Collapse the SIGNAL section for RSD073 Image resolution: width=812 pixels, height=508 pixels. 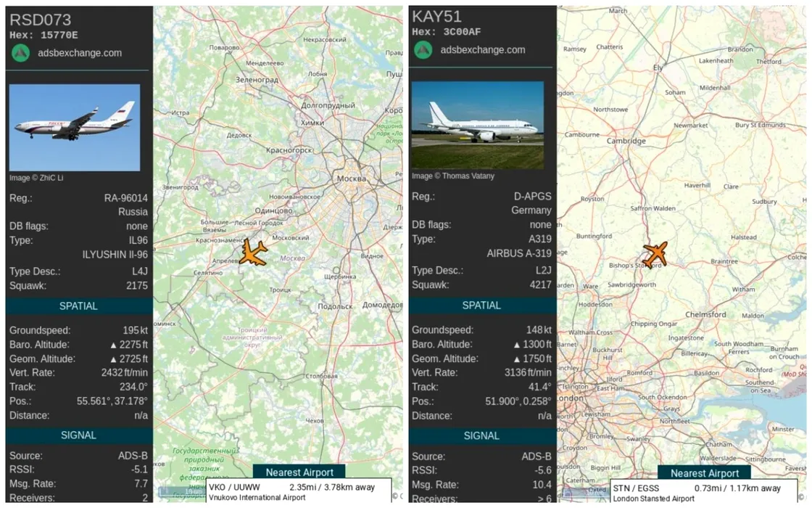point(79,435)
